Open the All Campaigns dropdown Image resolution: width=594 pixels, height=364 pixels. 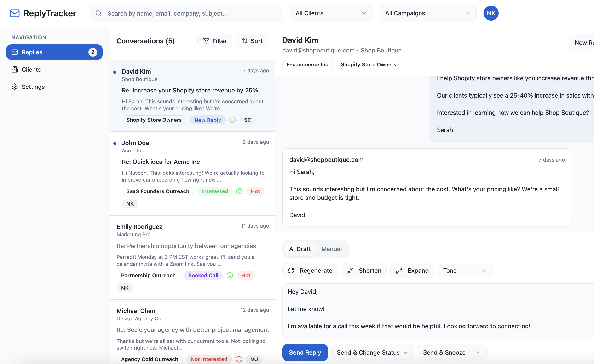(x=427, y=13)
